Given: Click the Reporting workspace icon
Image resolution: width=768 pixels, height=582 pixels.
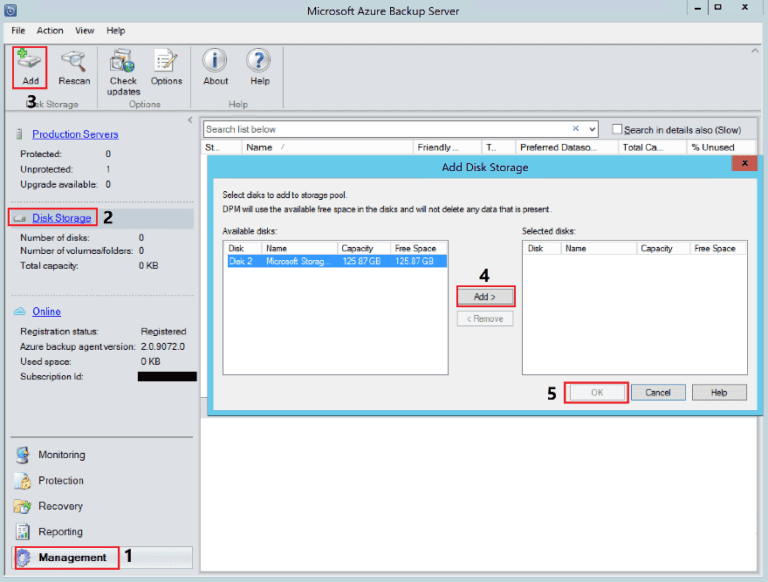Looking at the screenshot, I should [23, 532].
